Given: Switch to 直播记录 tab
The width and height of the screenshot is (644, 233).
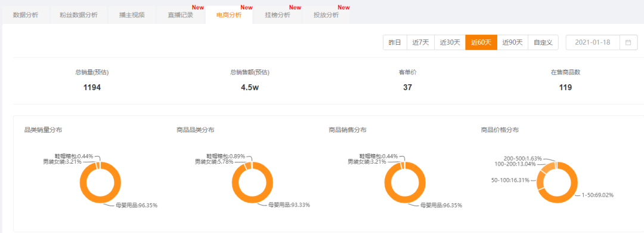Looking at the screenshot, I should [180, 15].
